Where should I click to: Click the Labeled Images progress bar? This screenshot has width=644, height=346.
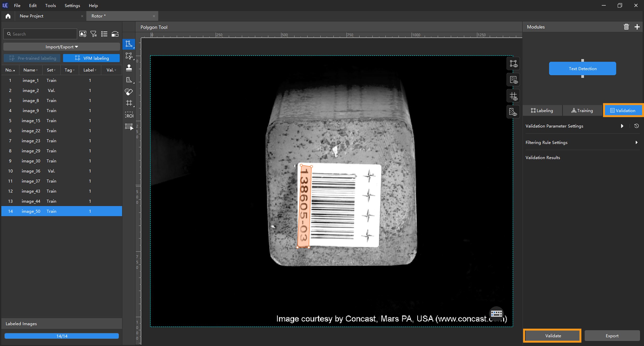pos(61,336)
